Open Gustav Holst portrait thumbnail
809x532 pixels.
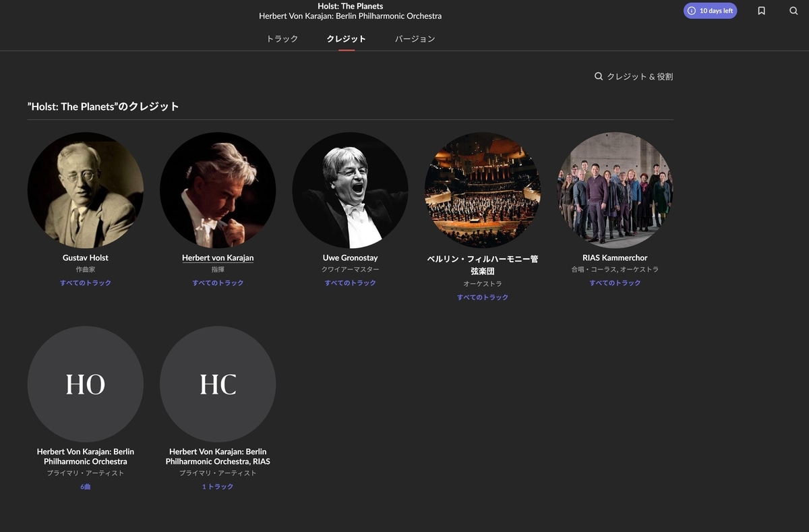[x=86, y=190]
